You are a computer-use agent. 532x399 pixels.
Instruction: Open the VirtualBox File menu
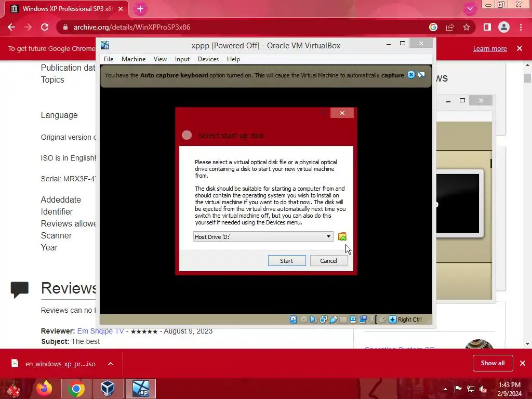pyautogui.click(x=109, y=59)
